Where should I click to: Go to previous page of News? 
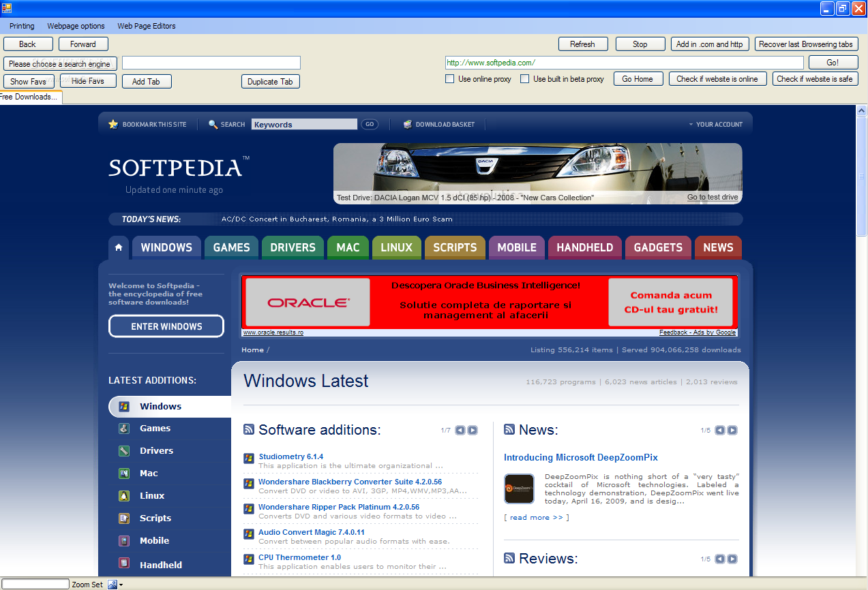click(720, 430)
